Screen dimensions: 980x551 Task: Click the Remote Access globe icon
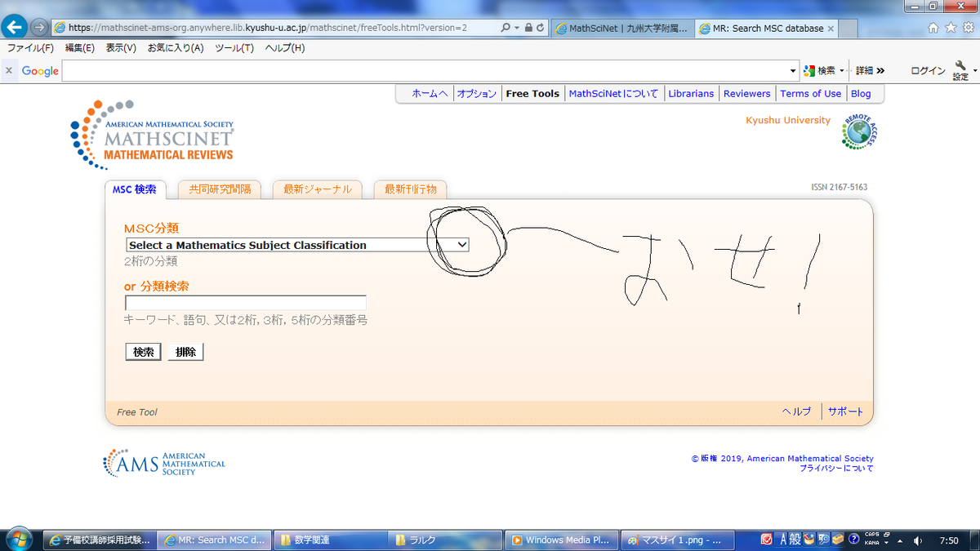tap(860, 132)
